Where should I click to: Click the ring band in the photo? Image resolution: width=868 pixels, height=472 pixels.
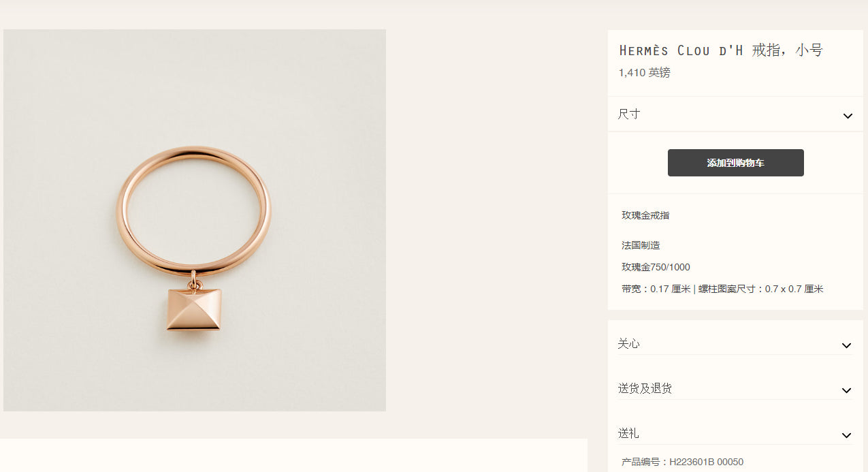(x=193, y=153)
